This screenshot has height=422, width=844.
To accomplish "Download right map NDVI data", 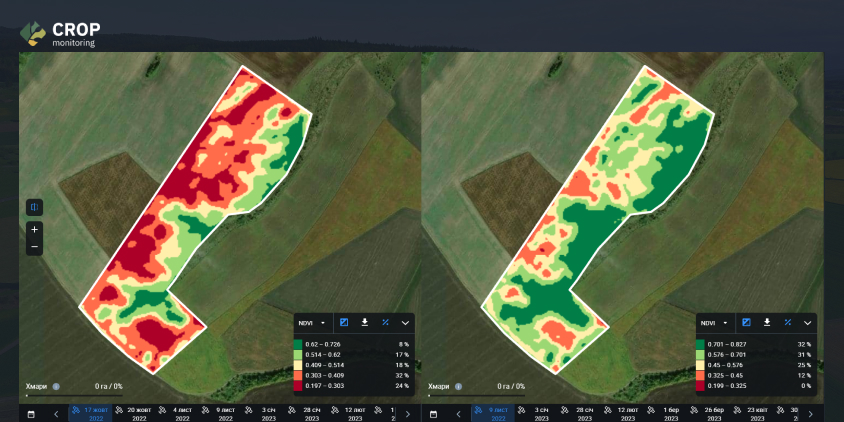I will (767, 322).
